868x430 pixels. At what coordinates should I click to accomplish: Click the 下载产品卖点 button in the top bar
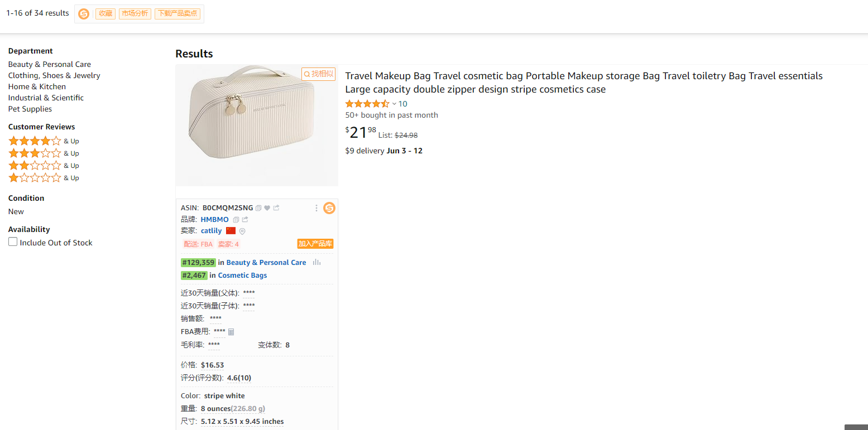click(178, 14)
